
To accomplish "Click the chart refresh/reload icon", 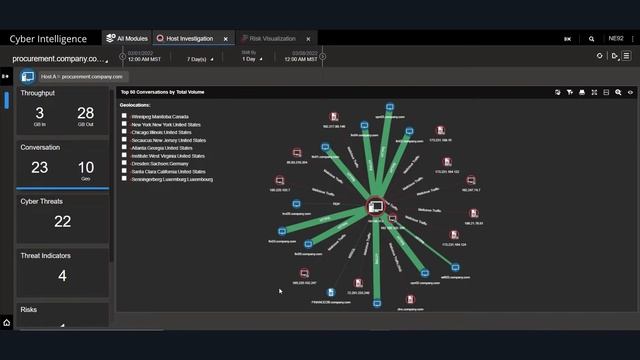I will click(558, 93).
